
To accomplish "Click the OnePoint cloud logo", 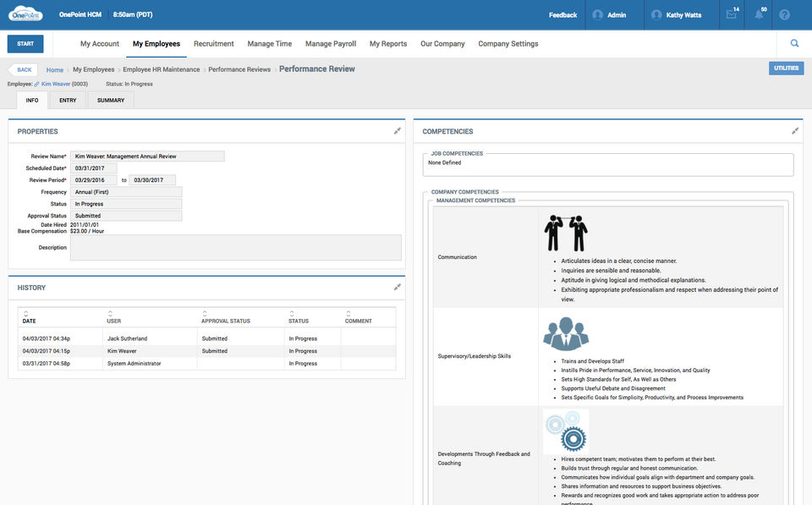I will 25,14.
